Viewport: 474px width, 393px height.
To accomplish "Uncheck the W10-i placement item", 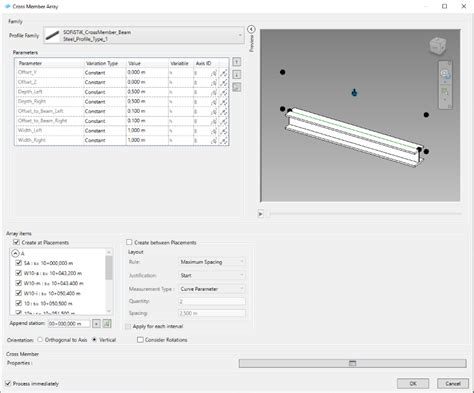I will pos(19,293).
